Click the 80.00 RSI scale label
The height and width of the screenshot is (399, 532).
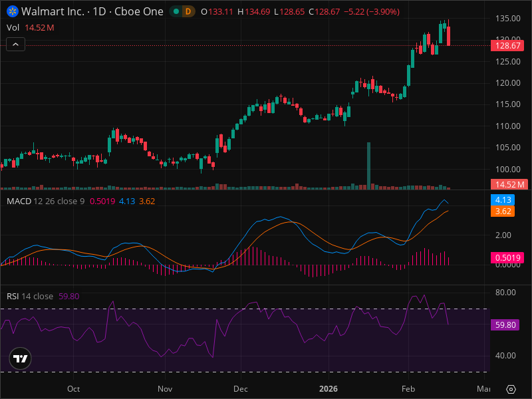pyautogui.click(x=505, y=292)
